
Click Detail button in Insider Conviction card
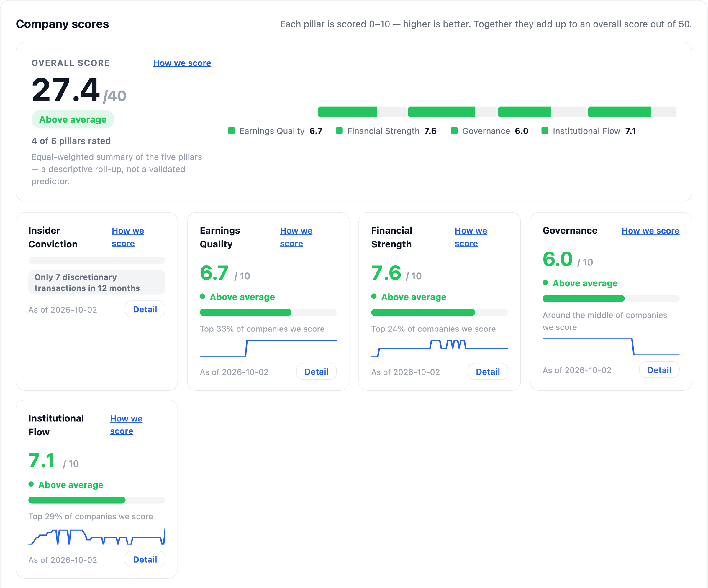tap(145, 309)
